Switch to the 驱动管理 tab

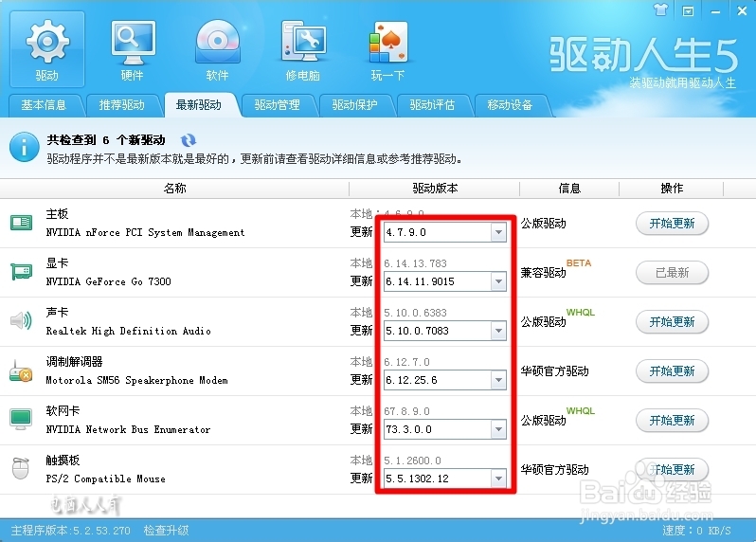click(x=278, y=105)
